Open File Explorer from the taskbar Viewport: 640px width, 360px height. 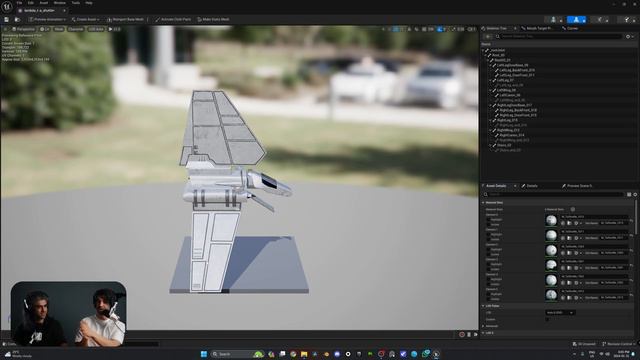coord(304,354)
